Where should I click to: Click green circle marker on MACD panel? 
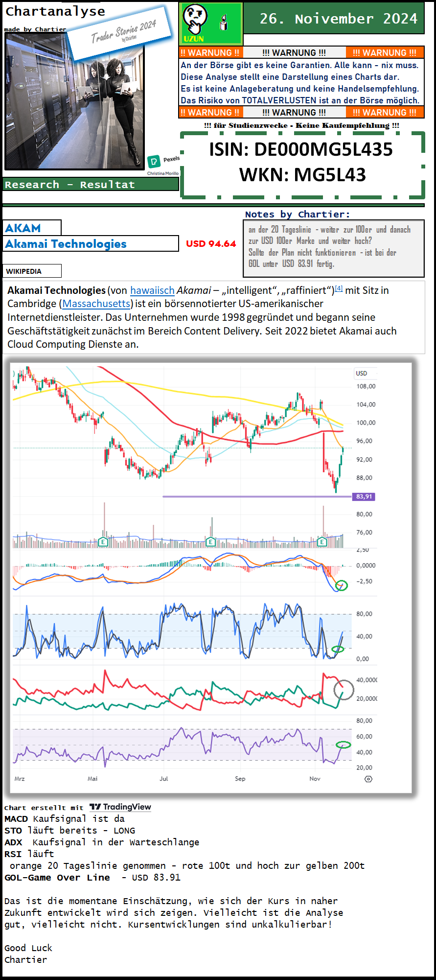coord(341,585)
